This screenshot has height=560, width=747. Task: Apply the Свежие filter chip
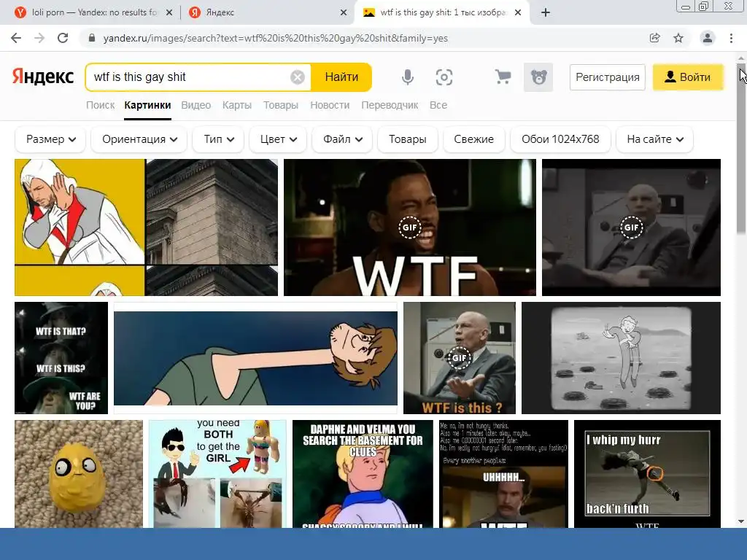[473, 139]
